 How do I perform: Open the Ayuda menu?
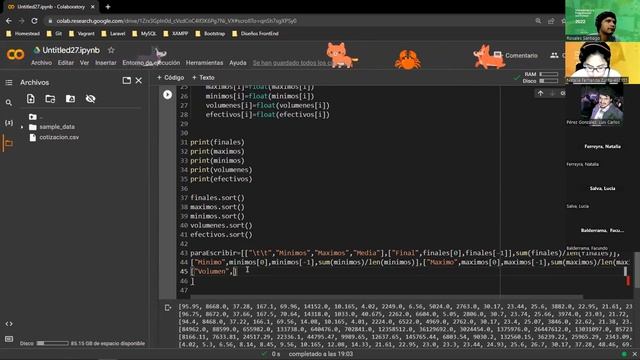[238, 63]
